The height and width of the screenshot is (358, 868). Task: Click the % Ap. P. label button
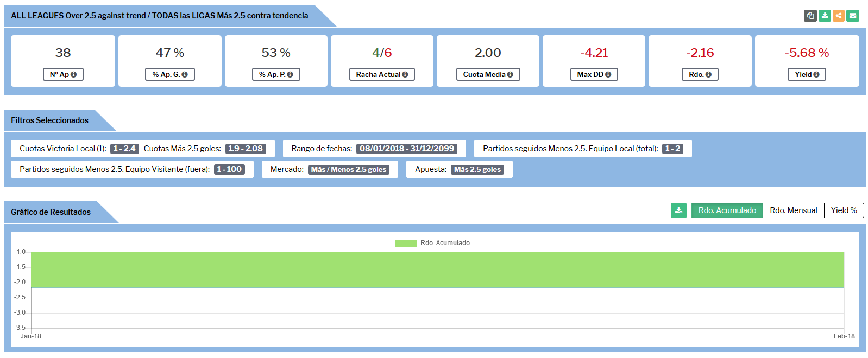coord(276,74)
